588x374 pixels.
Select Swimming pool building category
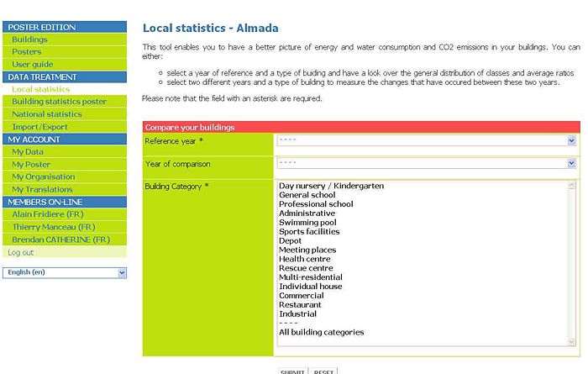point(308,223)
